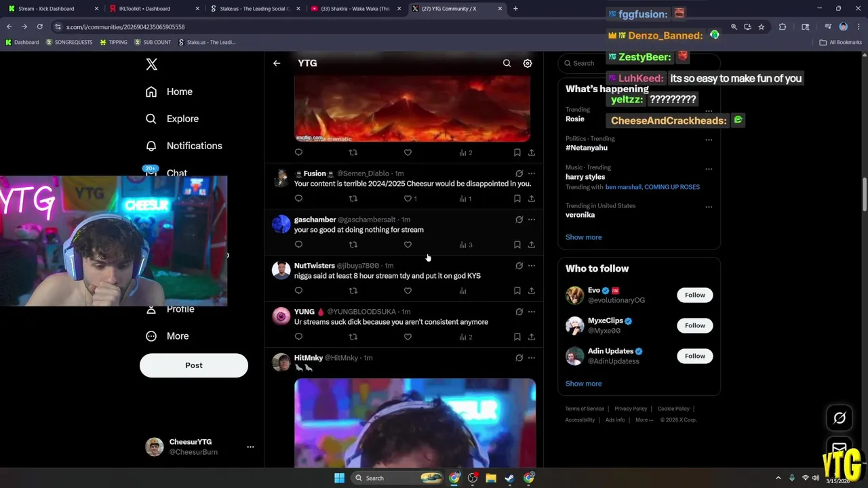Viewport: 868px width, 488px height.
Task: Repost NutTwisters' post
Action: [353, 291]
